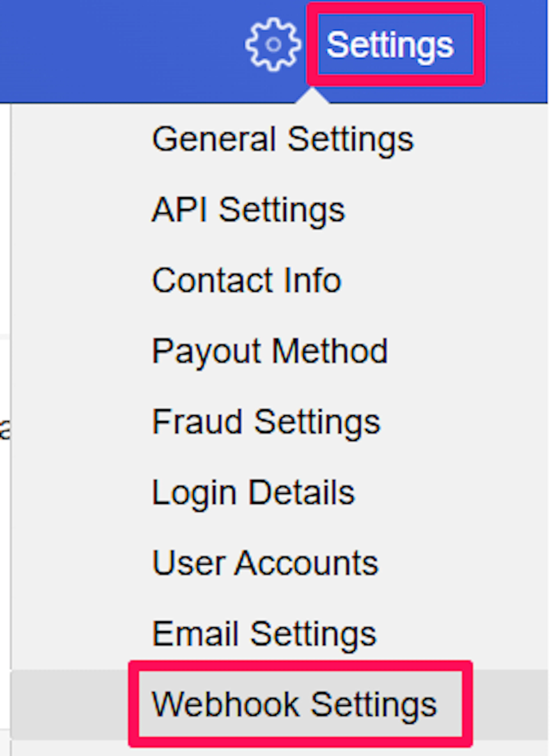
Task: Open the Settings dropdown in the header
Action: point(390,44)
